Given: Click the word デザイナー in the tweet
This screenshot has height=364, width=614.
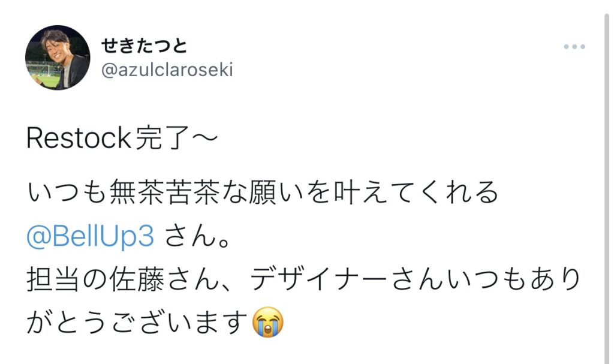Looking at the screenshot, I should [319, 279].
